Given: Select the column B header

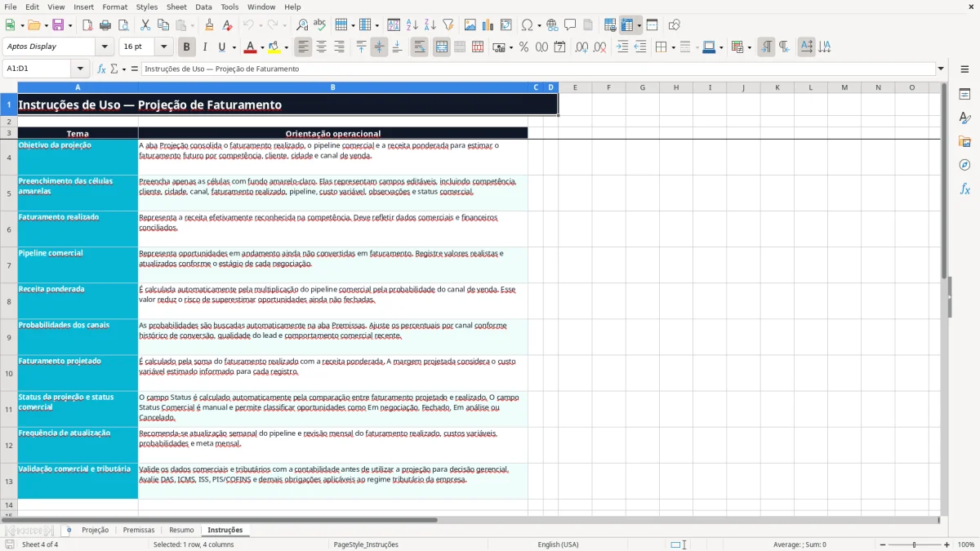Looking at the screenshot, I should (333, 87).
